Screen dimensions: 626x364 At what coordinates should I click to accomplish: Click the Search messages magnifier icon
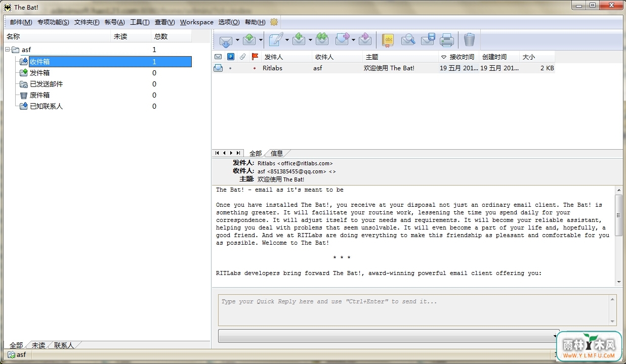coord(408,39)
